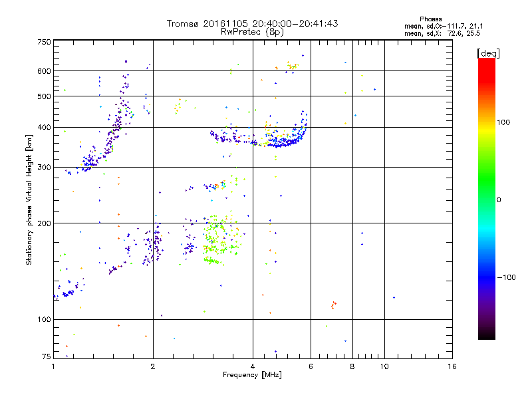Click the 'Frequency [MHz]' axis label

click(252, 375)
